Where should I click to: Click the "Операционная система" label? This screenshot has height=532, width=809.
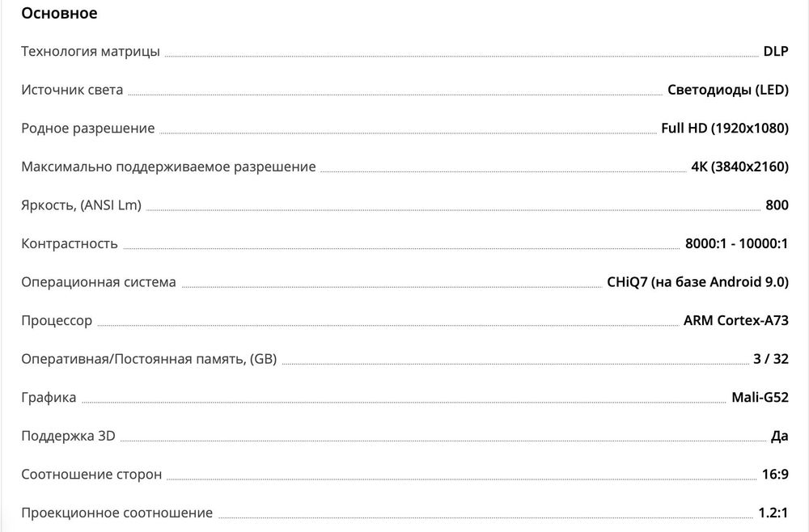(98, 282)
